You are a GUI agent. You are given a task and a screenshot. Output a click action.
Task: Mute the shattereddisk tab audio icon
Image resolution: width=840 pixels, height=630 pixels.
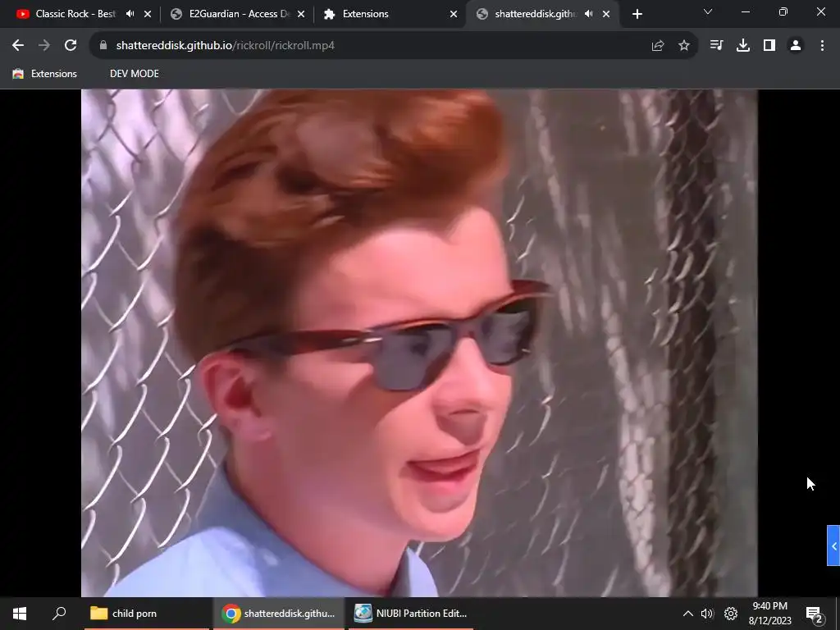pyautogui.click(x=589, y=14)
